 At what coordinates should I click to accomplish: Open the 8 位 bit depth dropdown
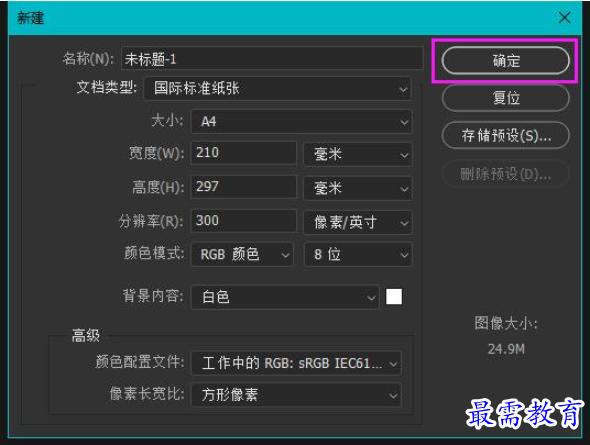[x=358, y=255]
